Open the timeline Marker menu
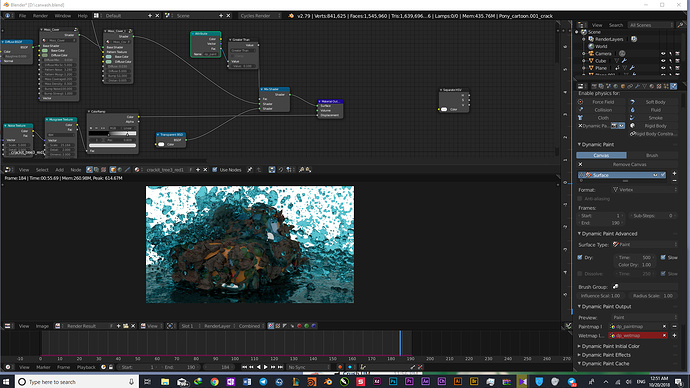 pyautogui.click(x=43, y=367)
